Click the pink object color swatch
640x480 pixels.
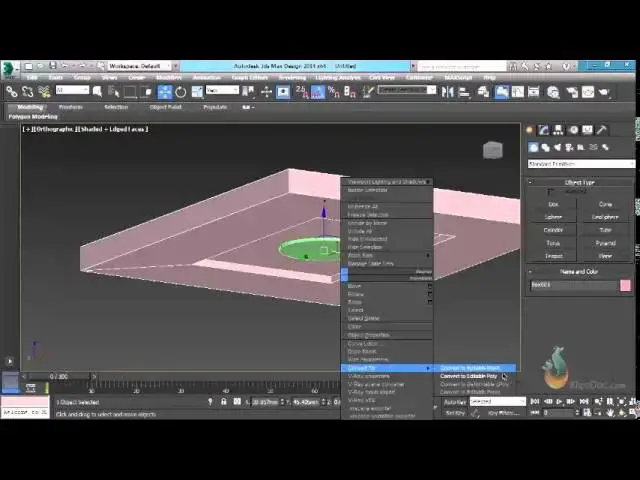pyautogui.click(x=625, y=285)
